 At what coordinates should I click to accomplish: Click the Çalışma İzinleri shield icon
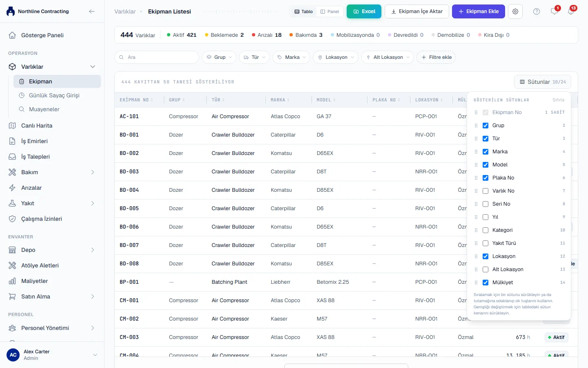point(12,219)
